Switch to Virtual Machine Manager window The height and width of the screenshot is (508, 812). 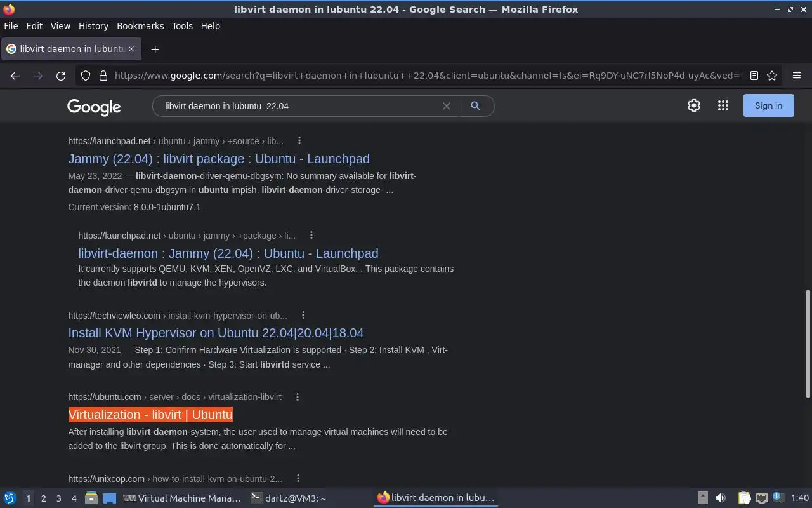[x=182, y=498]
